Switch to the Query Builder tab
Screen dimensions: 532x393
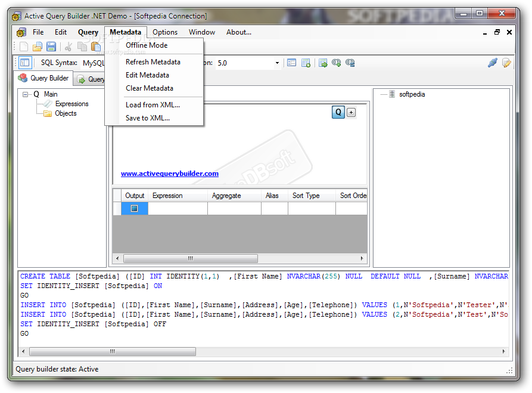43,78
